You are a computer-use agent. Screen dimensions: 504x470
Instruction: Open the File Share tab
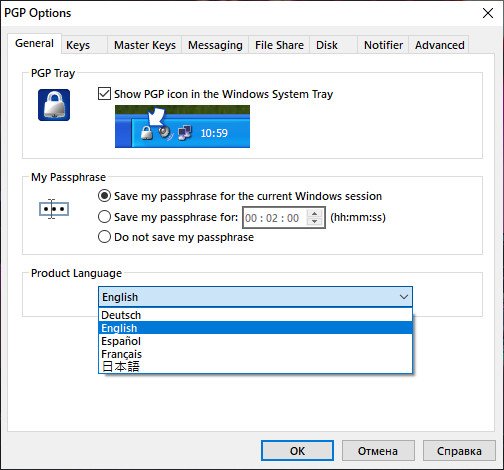tap(279, 45)
